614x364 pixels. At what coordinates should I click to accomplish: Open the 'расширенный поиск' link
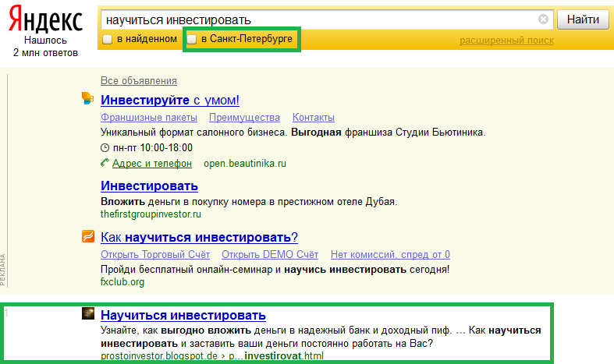click(x=506, y=41)
